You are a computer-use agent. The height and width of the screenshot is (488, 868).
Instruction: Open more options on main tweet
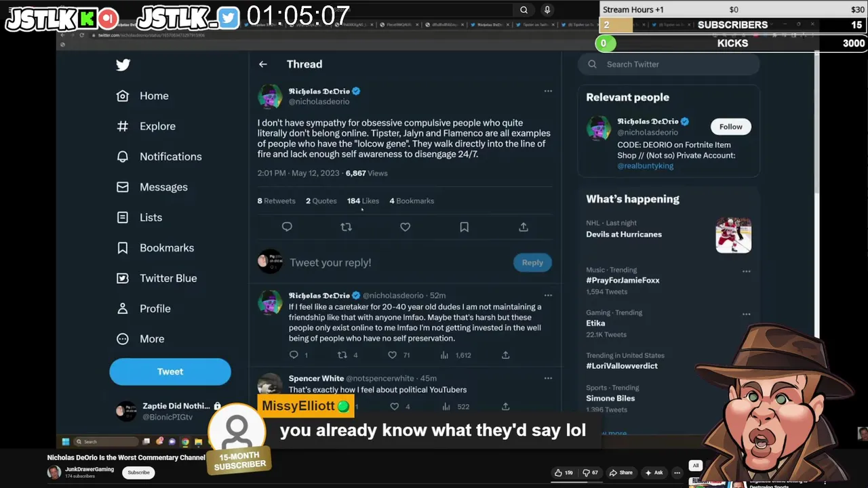coord(548,91)
